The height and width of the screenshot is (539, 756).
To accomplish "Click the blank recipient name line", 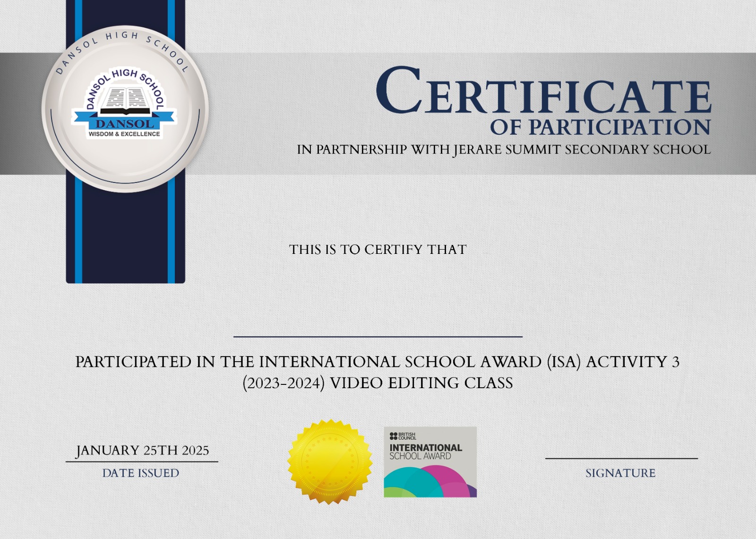I will click(x=378, y=336).
